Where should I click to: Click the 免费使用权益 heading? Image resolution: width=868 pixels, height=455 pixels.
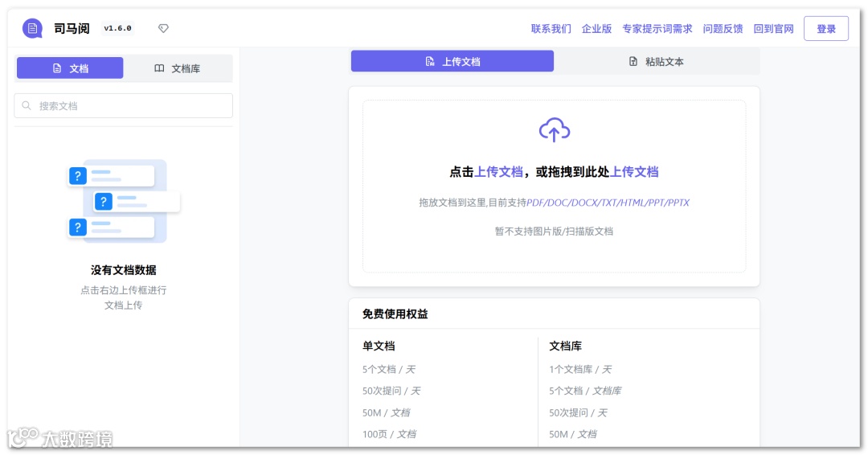tap(395, 314)
